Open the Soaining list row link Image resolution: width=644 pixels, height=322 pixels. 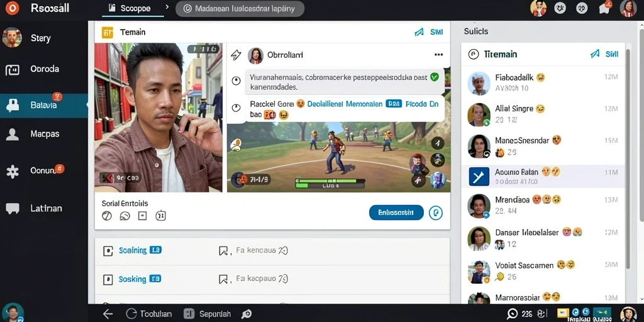click(x=132, y=250)
